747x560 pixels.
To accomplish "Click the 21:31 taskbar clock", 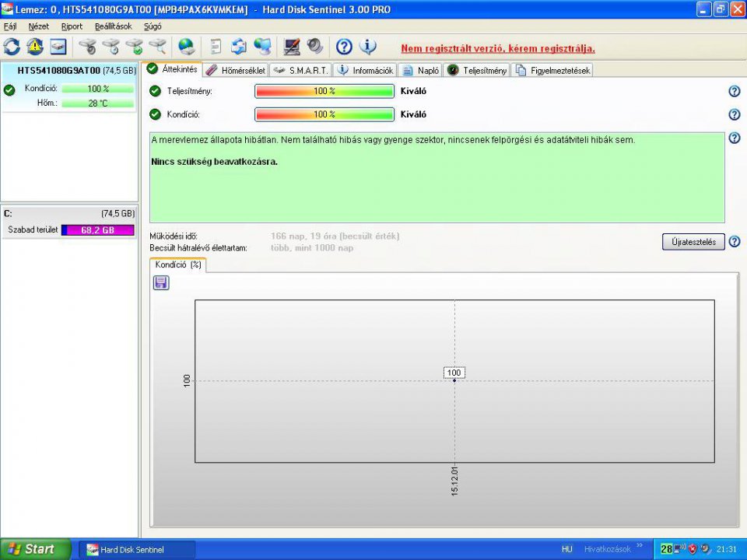I will [x=726, y=549].
